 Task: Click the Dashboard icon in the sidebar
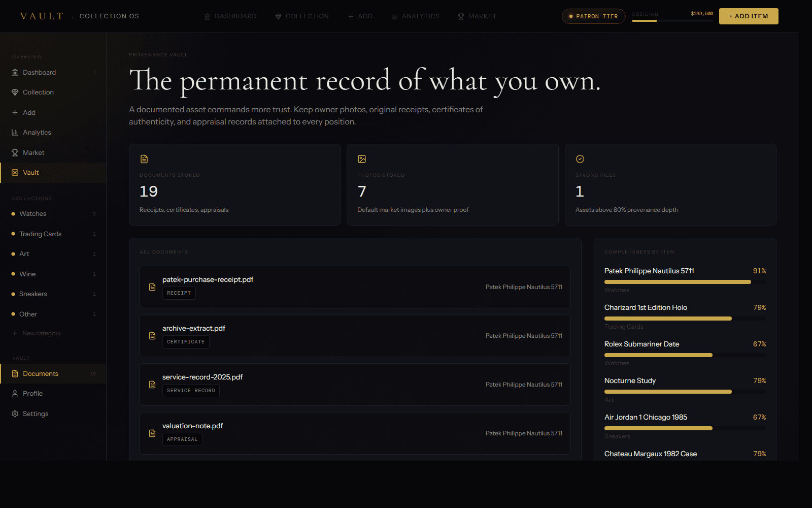pos(15,73)
